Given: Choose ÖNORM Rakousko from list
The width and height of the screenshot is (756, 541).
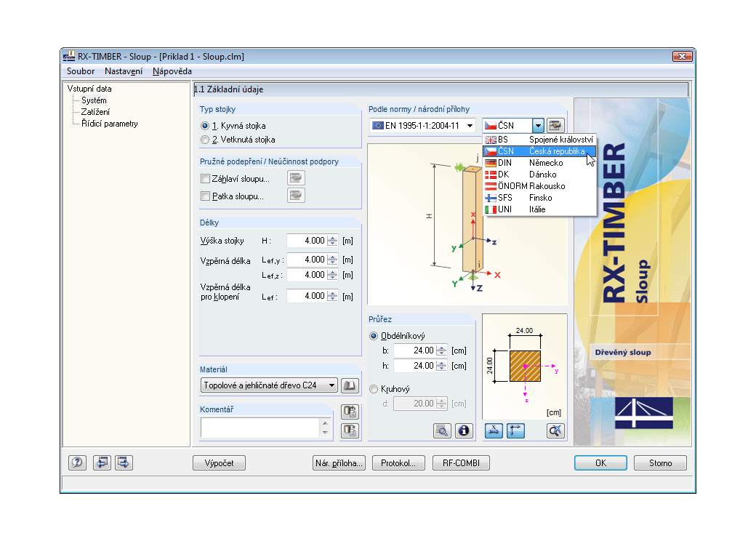Looking at the screenshot, I should pos(539,186).
